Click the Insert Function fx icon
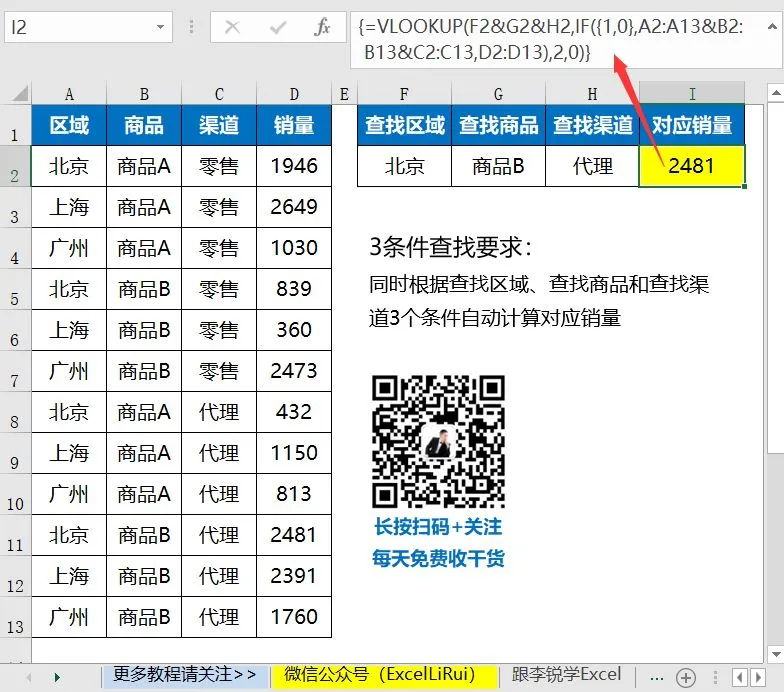784x692 pixels. (322, 27)
